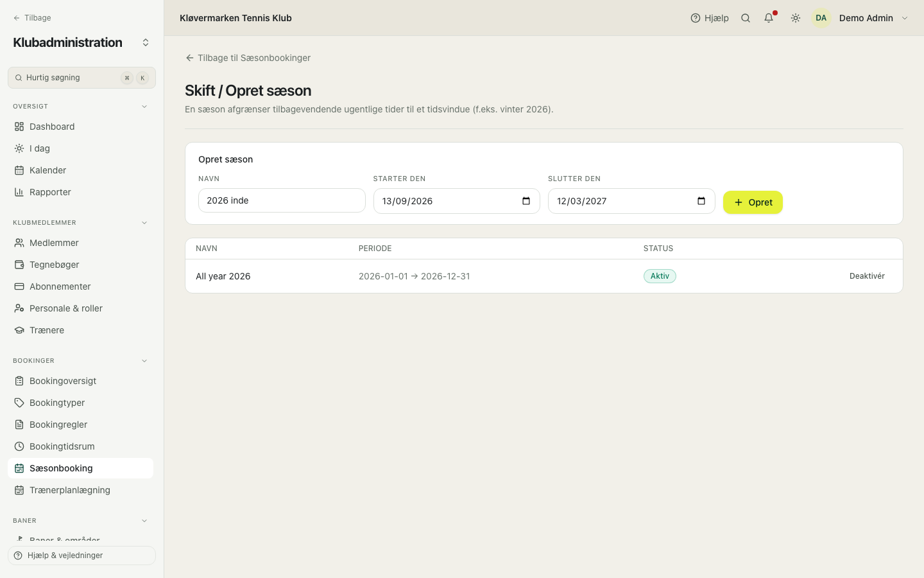The width and height of the screenshot is (924, 578).
Task: Collapse the Baner section
Action: tap(144, 521)
